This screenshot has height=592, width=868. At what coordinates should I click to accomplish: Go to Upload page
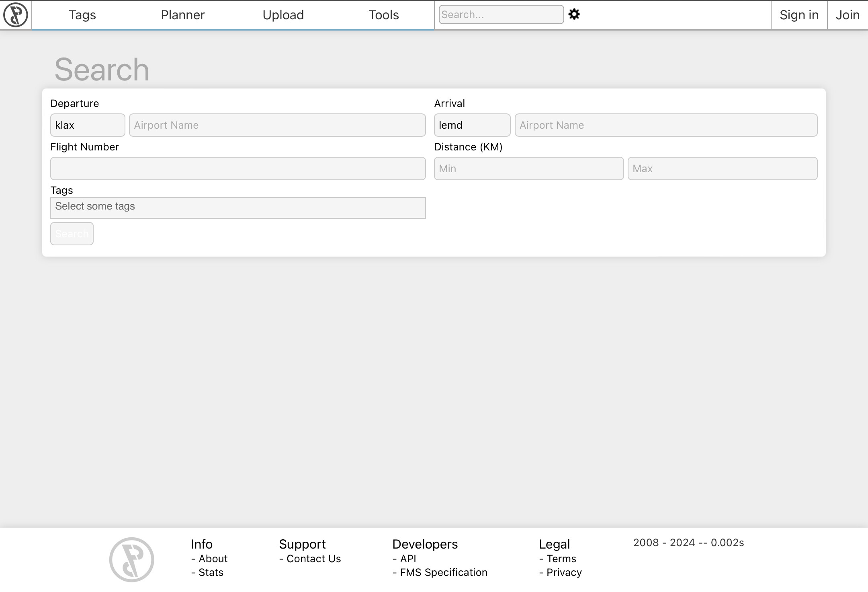pyautogui.click(x=283, y=15)
